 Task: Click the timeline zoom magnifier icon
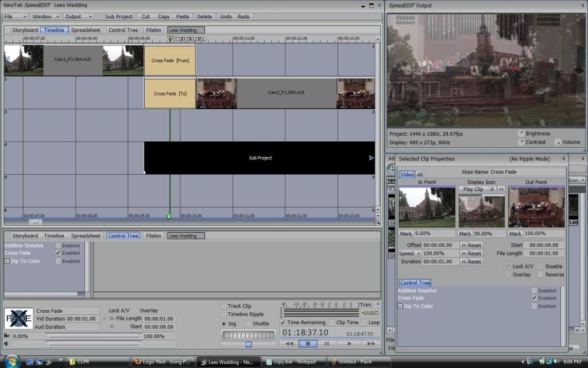tap(378, 222)
